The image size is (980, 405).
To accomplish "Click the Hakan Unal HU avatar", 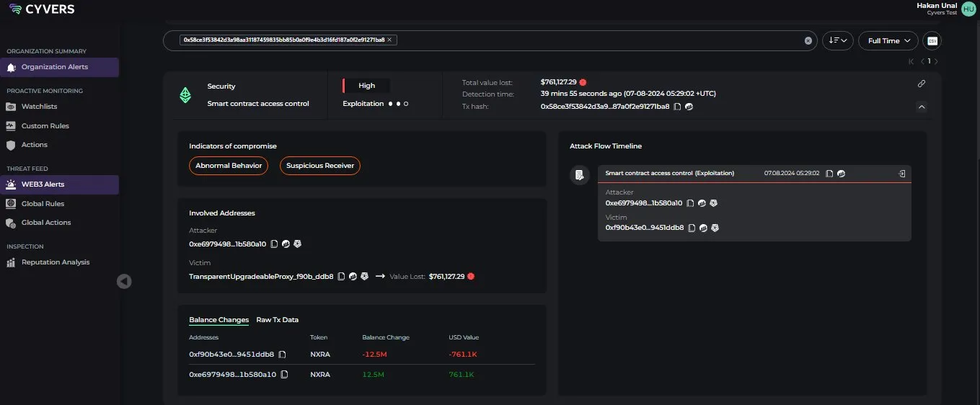I will (968, 9).
